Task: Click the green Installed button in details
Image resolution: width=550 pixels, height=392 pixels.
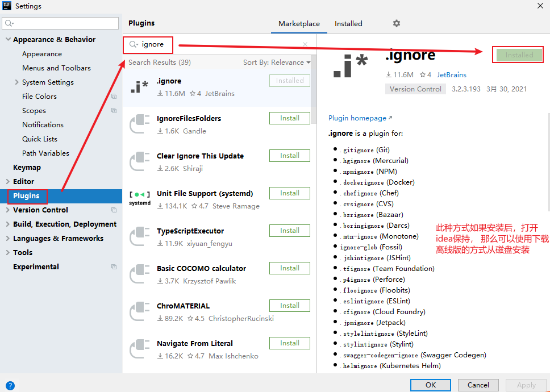Action: pos(519,55)
